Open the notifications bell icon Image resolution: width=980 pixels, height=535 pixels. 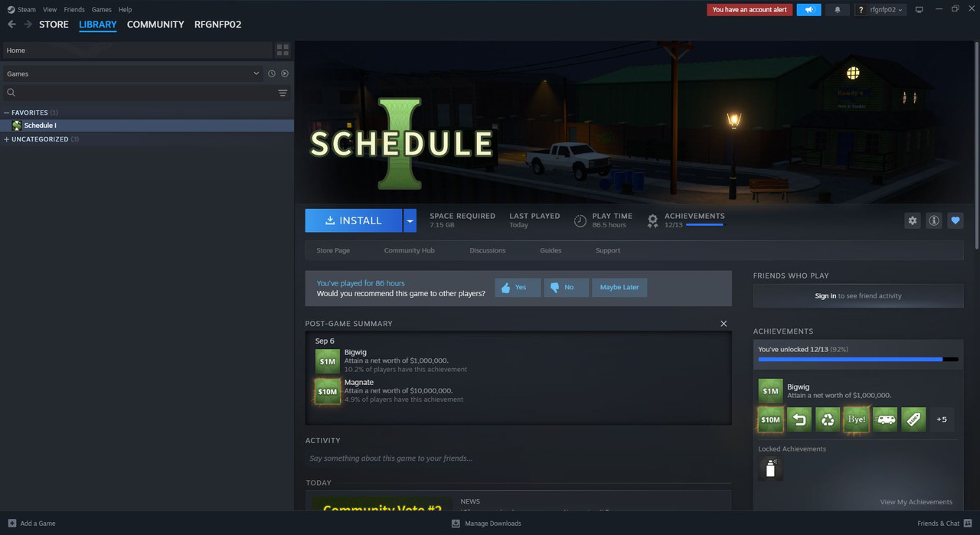click(x=837, y=9)
